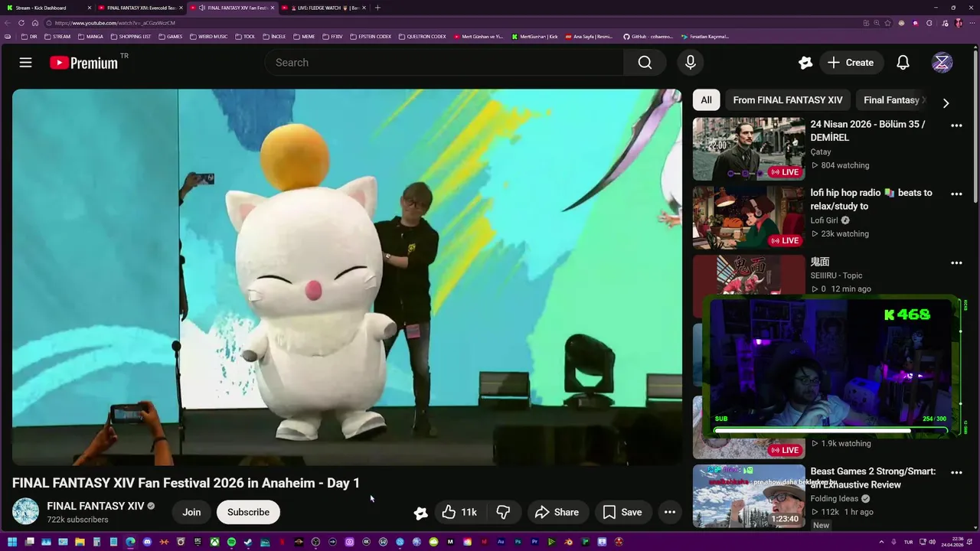Open the lofi hip hop radio title

point(871,200)
